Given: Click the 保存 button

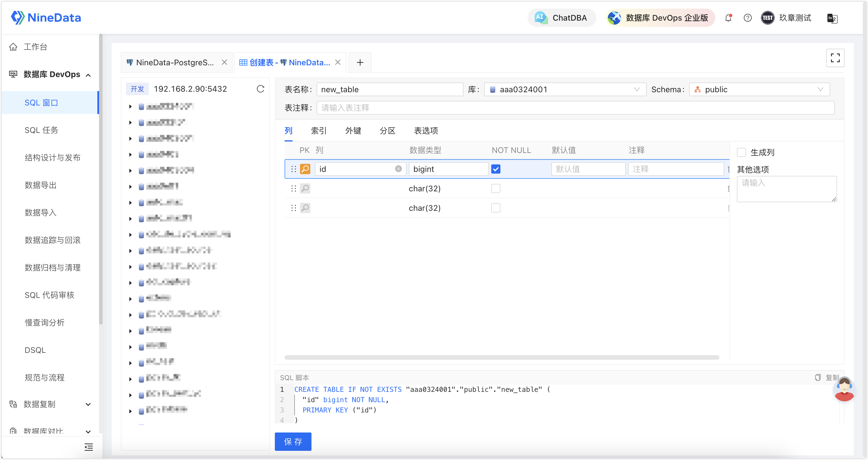Looking at the screenshot, I should tap(293, 441).
